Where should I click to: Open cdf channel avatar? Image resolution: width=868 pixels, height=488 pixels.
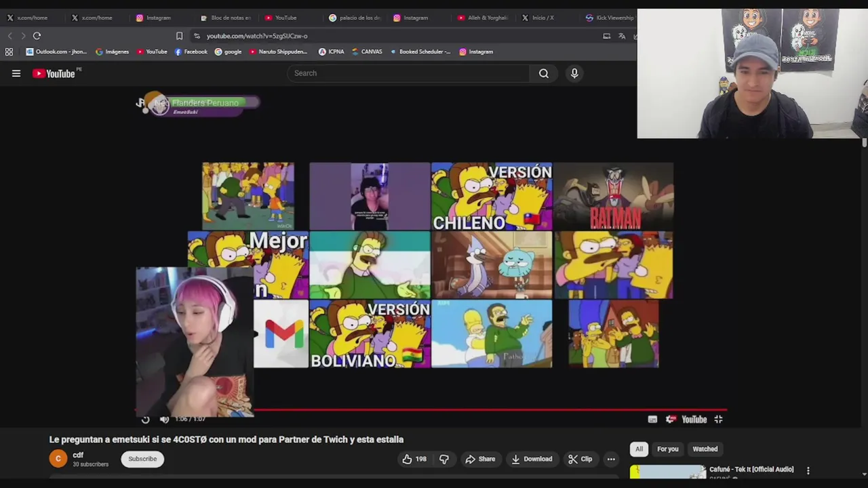point(58,459)
